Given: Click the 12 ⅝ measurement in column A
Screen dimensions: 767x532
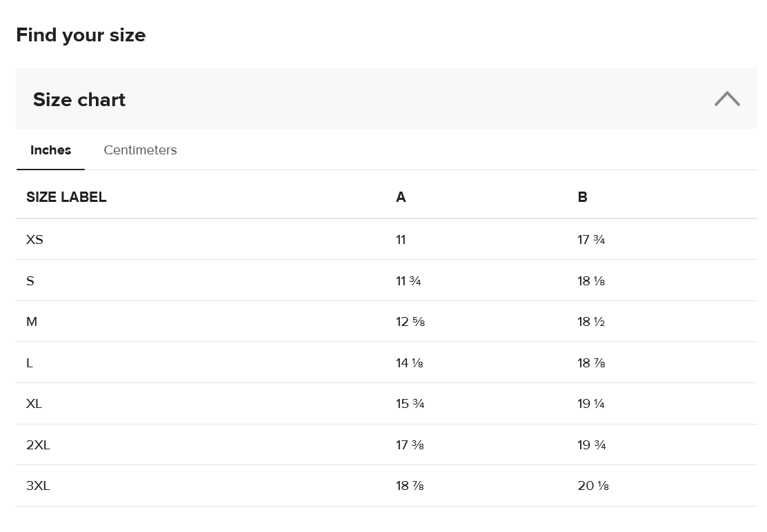Looking at the screenshot, I should (410, 321).
